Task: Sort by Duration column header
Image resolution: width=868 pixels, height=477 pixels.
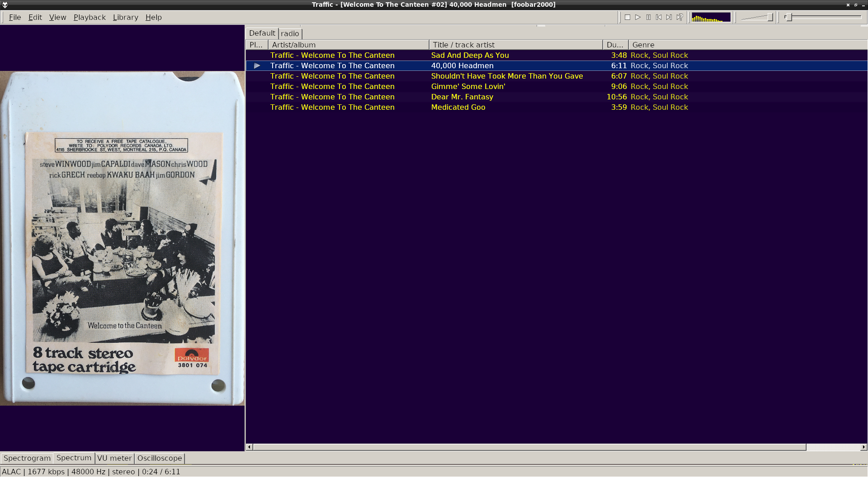Action: coord(615,45)
